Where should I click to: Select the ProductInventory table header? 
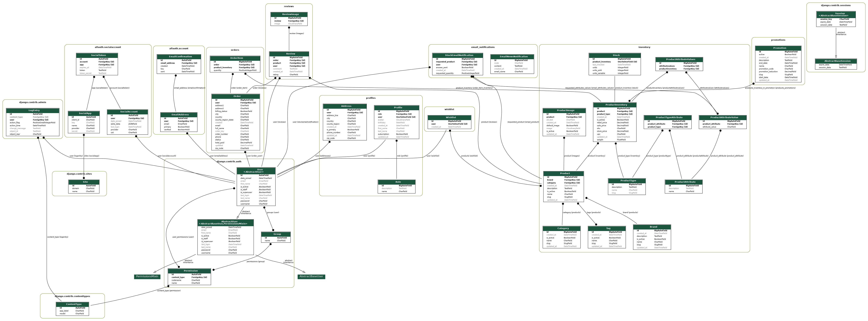point(615,105)
